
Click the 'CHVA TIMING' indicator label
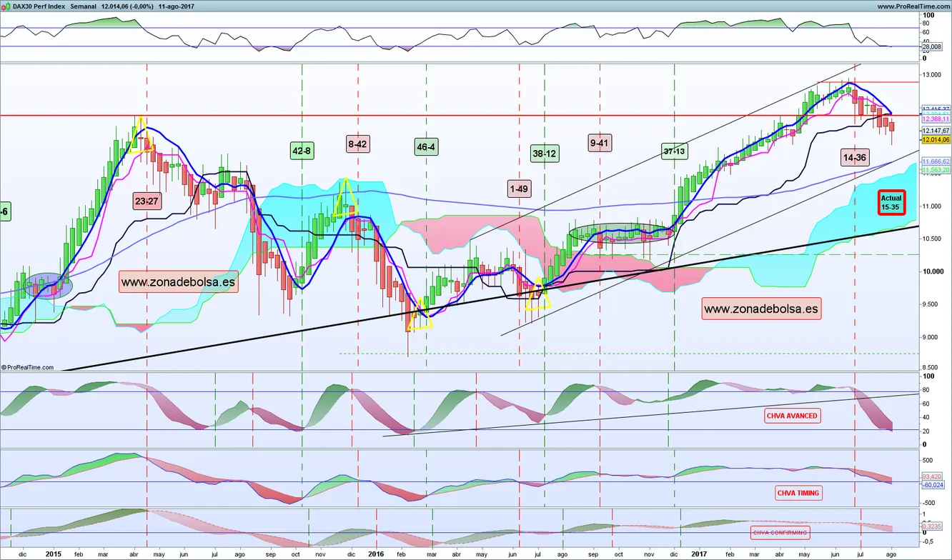point(798,492)
